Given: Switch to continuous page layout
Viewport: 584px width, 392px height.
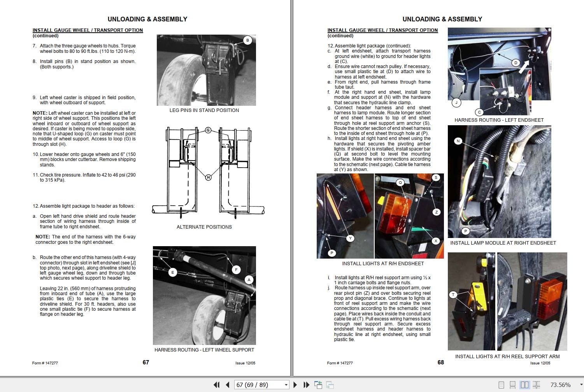Looking at the screenshot, I should tap(512, 385).
